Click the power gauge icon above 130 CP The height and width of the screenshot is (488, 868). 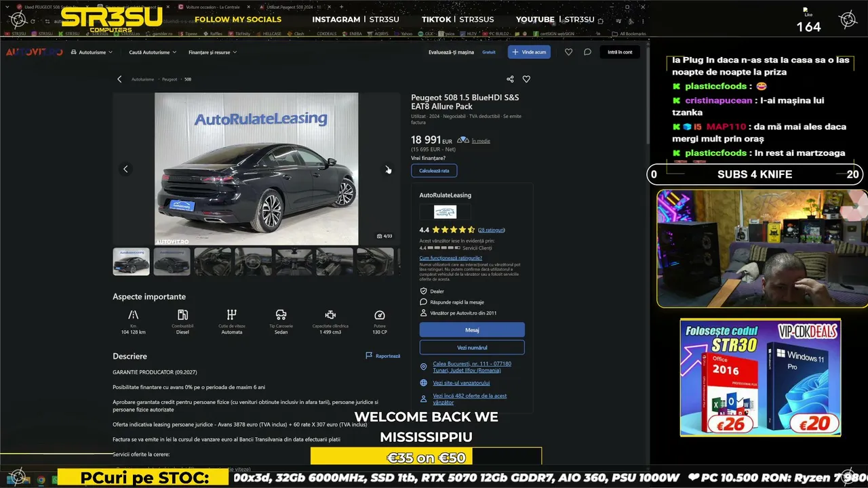pyautogui.click(x=380, y=315)
